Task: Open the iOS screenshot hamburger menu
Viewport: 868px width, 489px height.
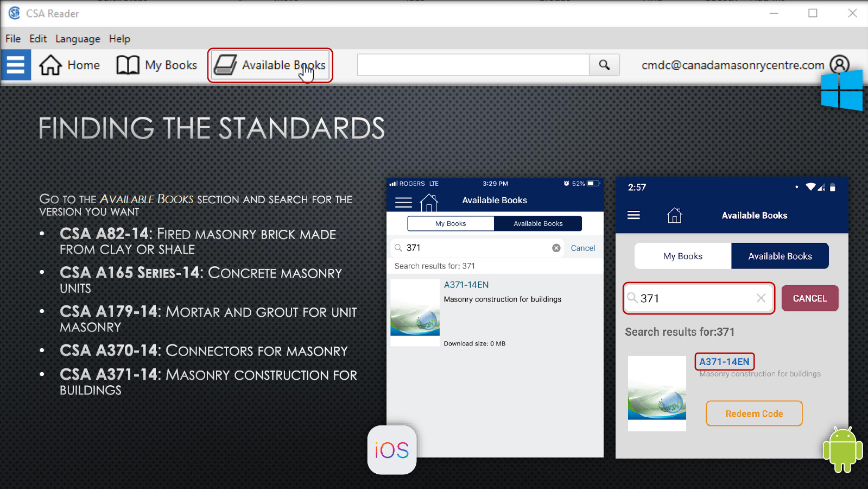Action: pyautogui.click(x=403, y=203)
